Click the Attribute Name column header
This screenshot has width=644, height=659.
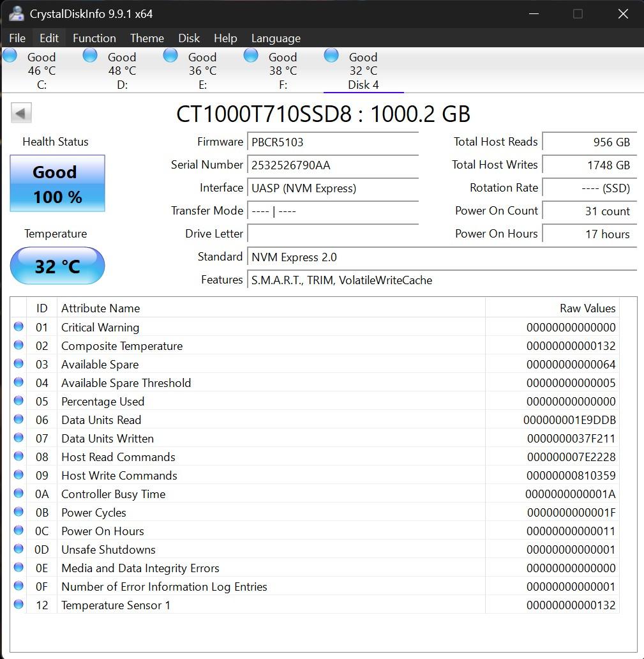[x=271, y=308]
